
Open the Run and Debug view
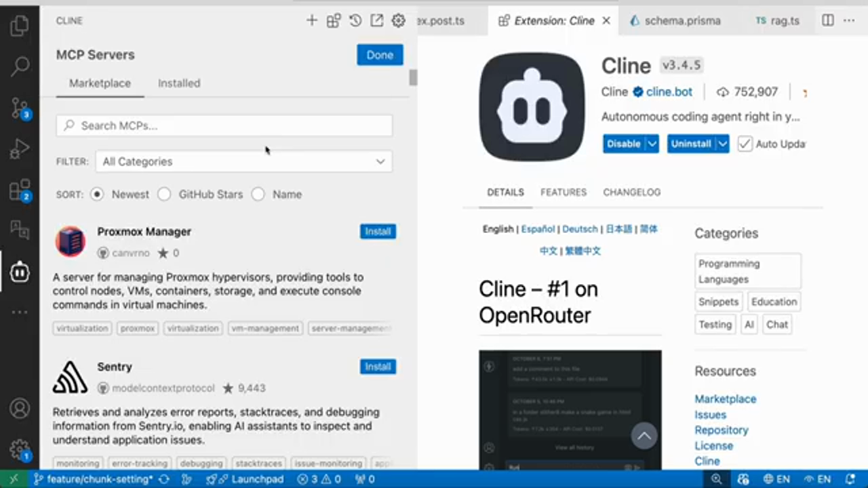coord(20,148)
